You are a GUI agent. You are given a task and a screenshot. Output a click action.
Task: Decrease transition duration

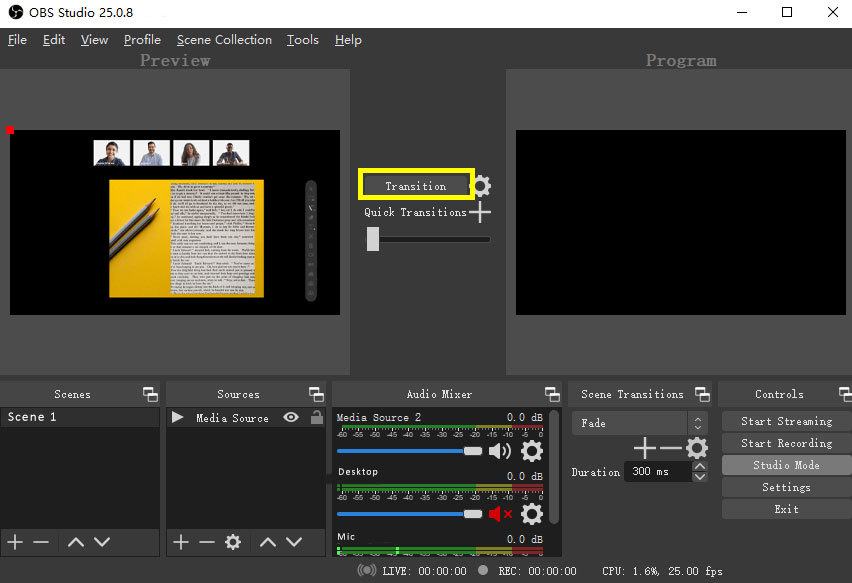700,477
